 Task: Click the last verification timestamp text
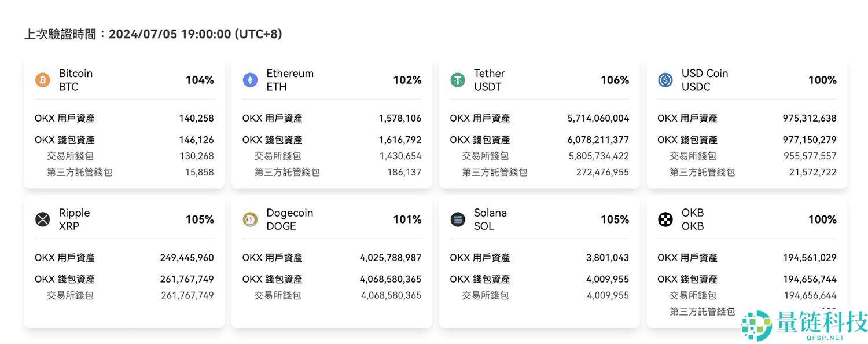tap(153, 34)
